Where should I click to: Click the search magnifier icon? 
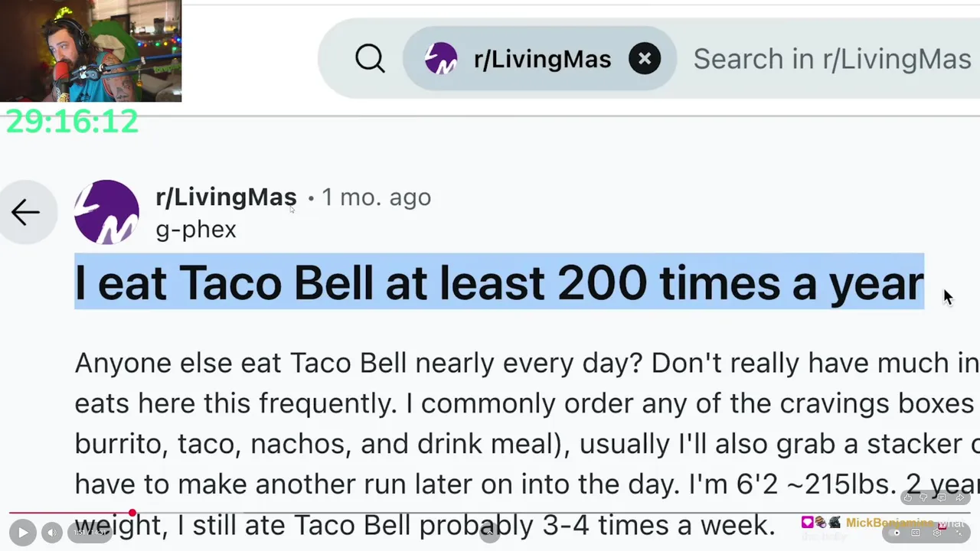point(370,59)
